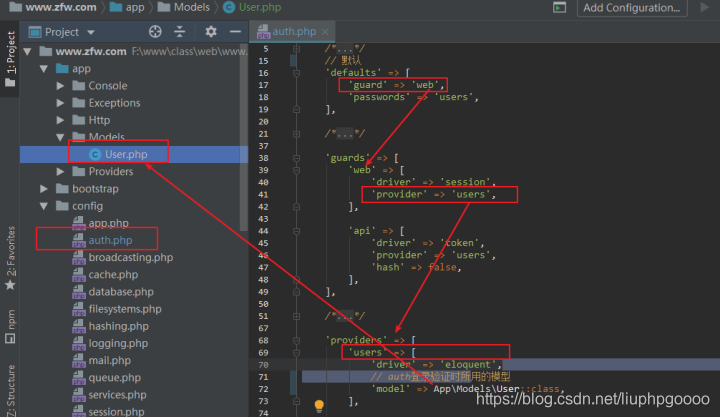Toggle code fold at line 38 guards

[x=297, y=158]
